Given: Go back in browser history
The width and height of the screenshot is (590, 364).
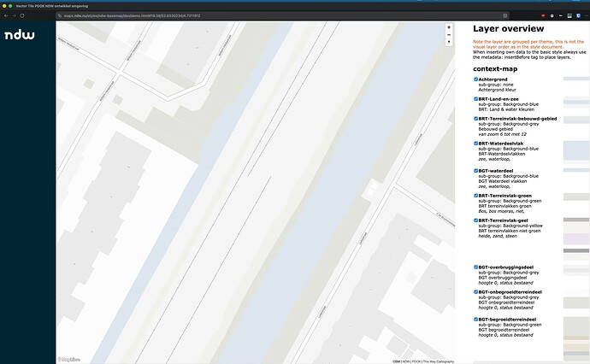Looking at the screenshot, I should pos(6,15).
